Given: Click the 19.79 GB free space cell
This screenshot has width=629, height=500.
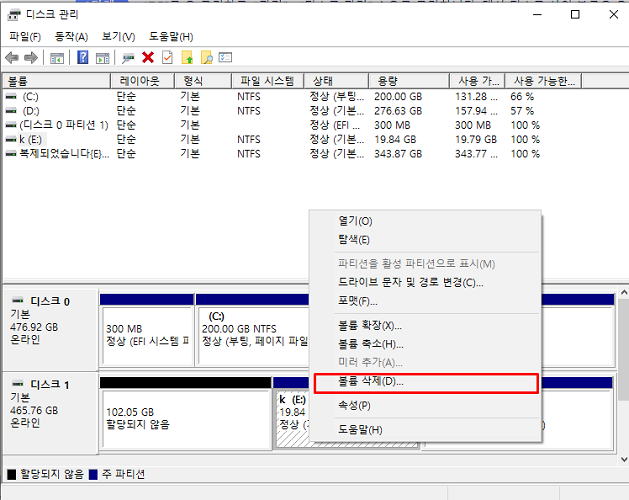Looking at the screenshot, I should point(476,140).
